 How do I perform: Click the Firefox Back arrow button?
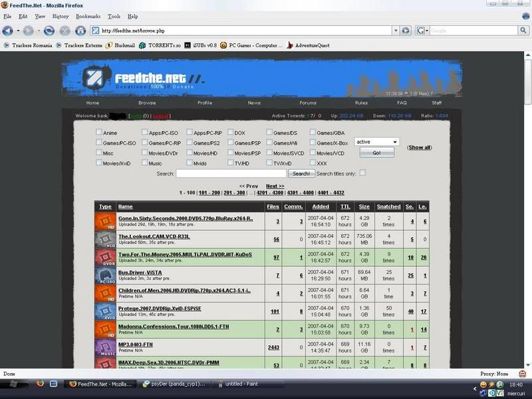(x=7, y=31)
